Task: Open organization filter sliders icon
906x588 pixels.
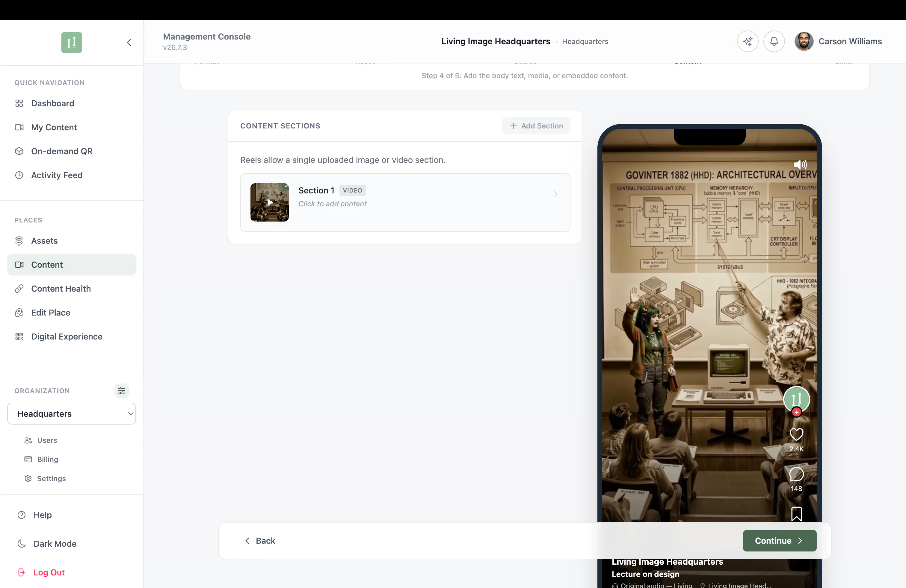Action: [121, 391]
